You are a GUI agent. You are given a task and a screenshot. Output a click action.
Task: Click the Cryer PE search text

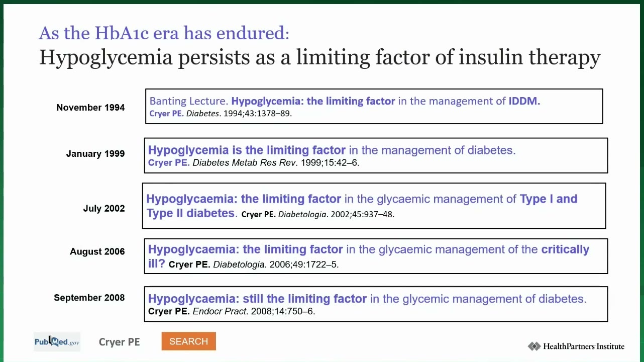119,342
